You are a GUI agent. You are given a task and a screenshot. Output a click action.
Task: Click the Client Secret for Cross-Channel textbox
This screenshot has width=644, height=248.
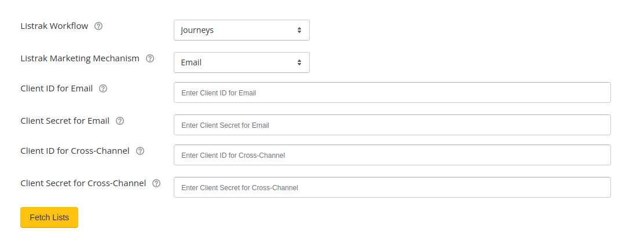392,187
